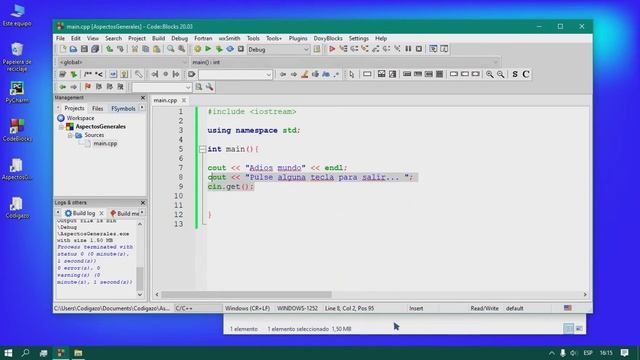The image size is (640, 360).
Task: Open the Debug menu
Action: 179,38
